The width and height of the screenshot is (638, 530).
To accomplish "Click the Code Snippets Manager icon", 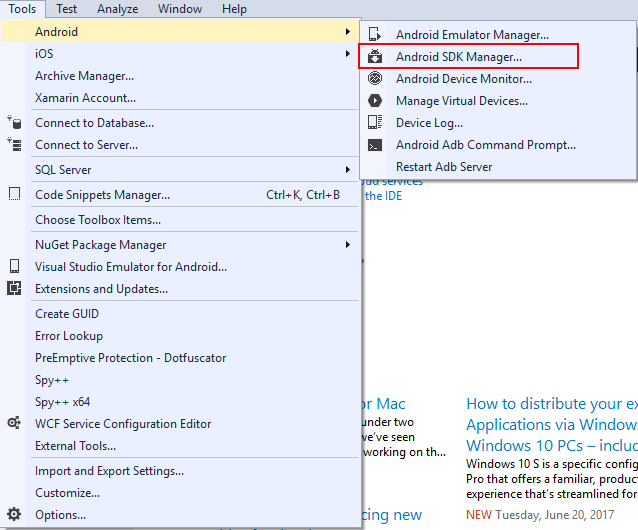I will tap(14, 194).
